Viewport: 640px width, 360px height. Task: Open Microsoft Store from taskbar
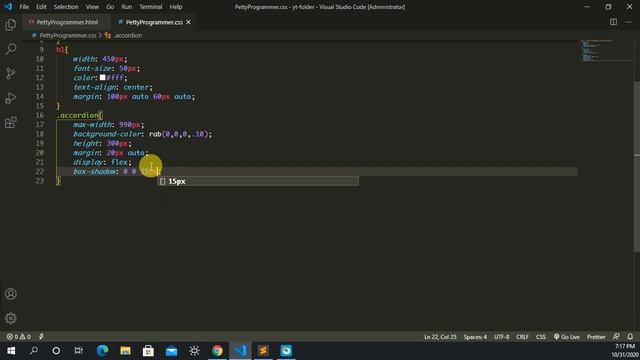point(148,351)
